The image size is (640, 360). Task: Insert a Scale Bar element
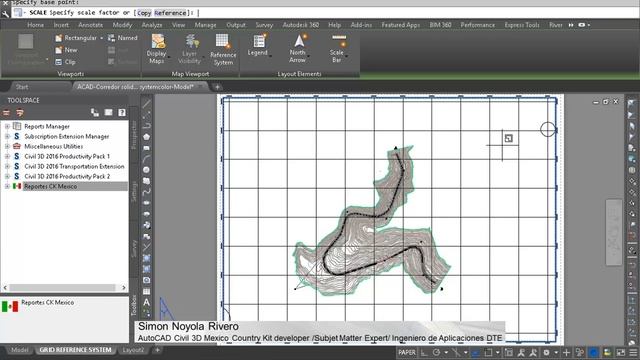click(x=338, y=49)
